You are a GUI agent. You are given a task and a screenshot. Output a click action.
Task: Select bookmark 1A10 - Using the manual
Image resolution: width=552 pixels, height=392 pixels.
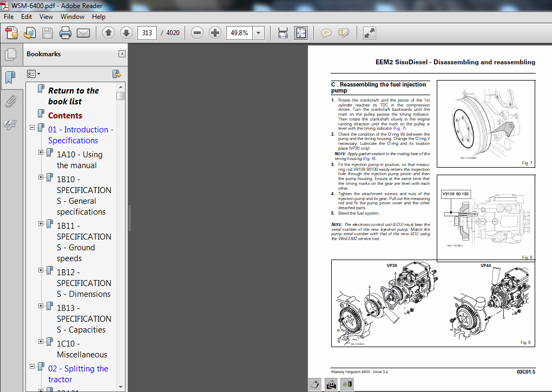click(80, 160)
